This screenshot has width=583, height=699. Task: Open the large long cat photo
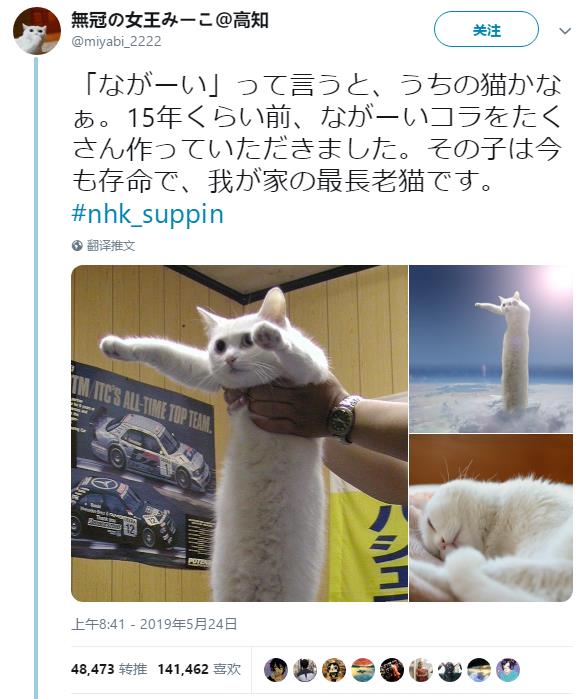(239, 433)
